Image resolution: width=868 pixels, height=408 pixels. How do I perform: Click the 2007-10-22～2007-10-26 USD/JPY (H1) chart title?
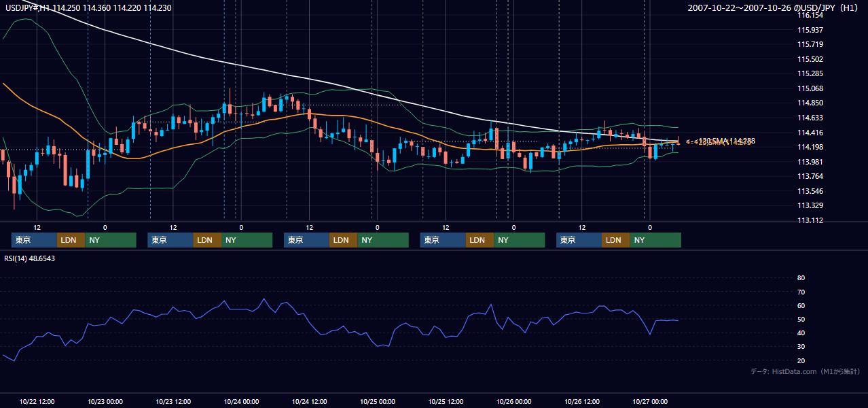774,7
